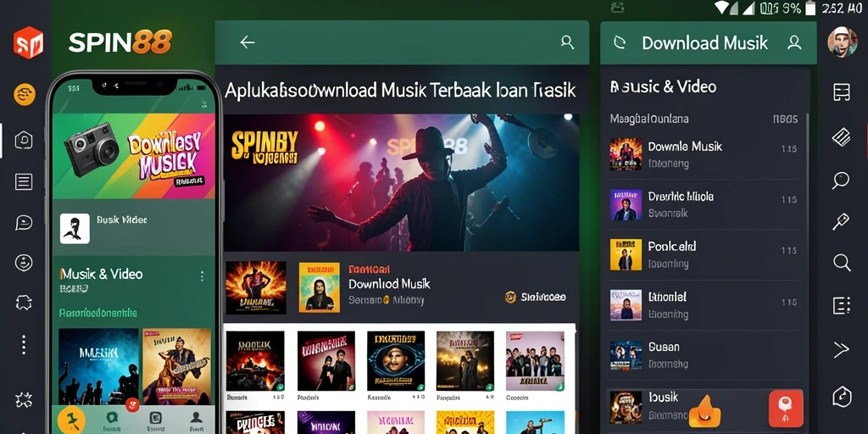This screenshot has width=868, height=434.
Task: Open the table grid icon in right sidebar
Action: 842,92
